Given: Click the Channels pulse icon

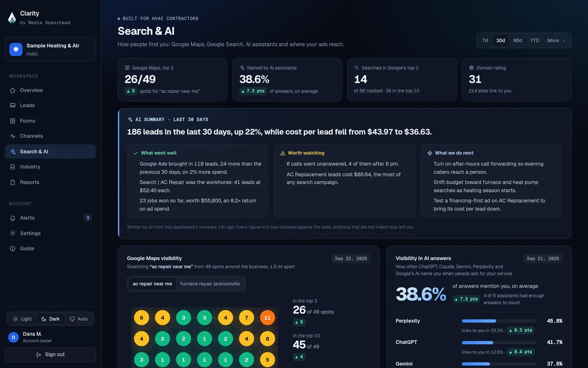Looking at the screenshot, I should tap(13, 136).
